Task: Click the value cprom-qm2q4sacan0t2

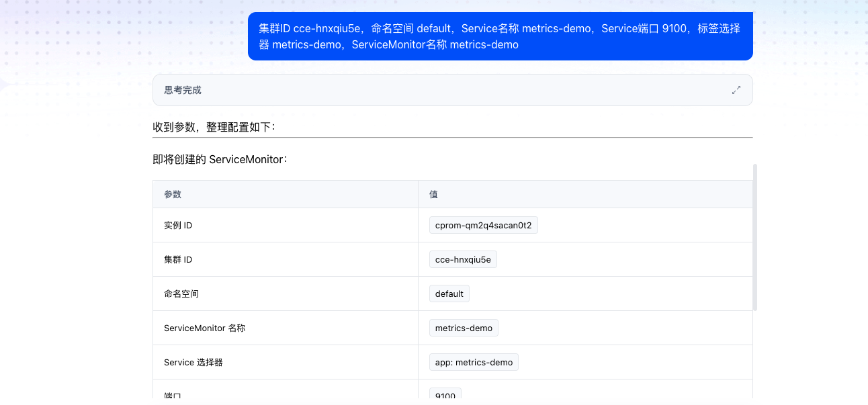Action: (x=483, y=225)
